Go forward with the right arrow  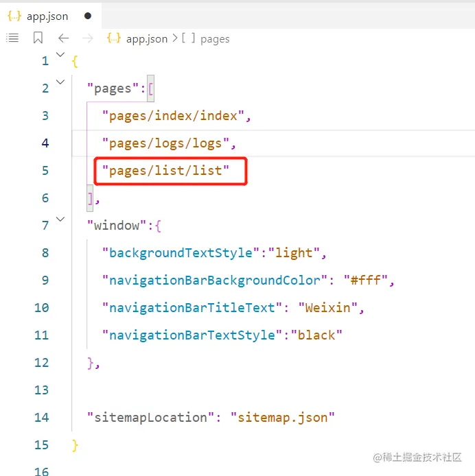coord(88,38)
